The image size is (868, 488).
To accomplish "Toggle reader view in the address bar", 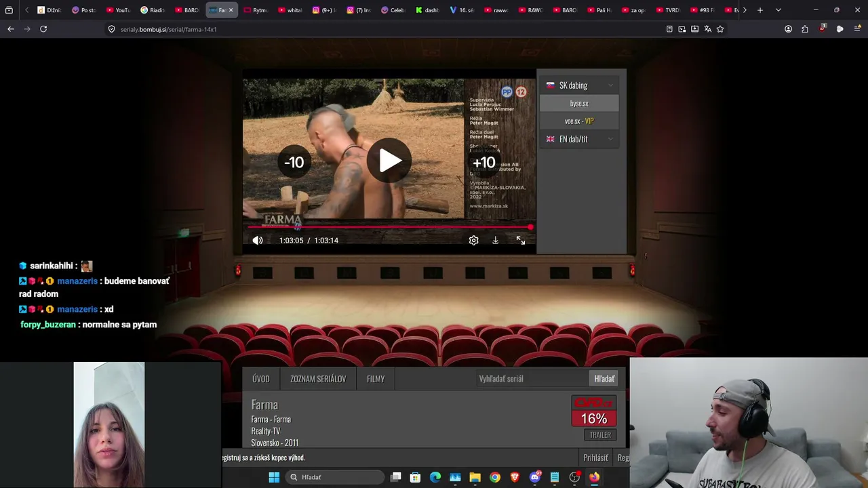I will tap(669, 29).
